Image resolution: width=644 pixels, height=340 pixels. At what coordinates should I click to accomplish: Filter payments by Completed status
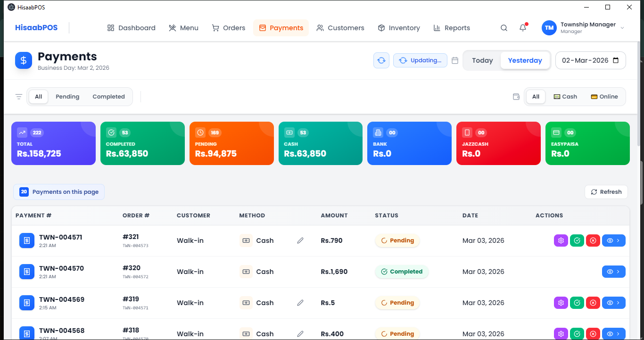click(108, 97)
